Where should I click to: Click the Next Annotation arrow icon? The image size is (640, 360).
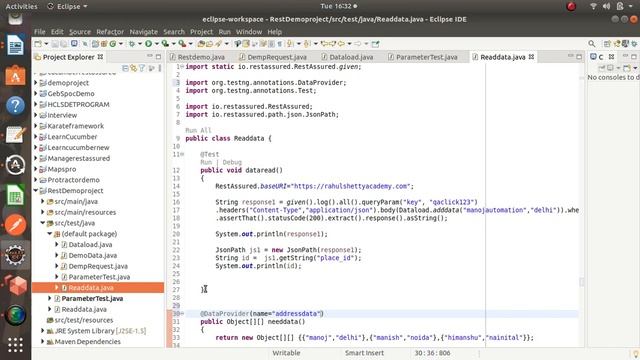click(x=290, y=44)
